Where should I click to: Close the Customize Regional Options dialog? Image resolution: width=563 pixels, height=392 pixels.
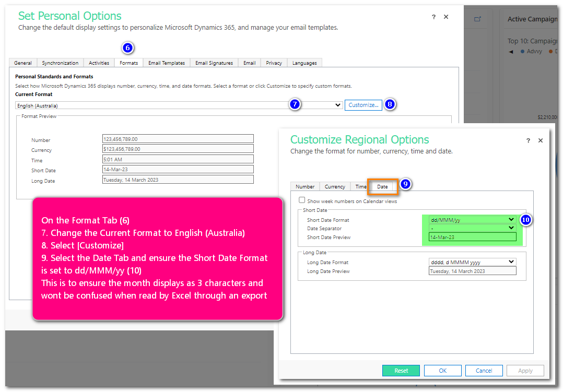[x=541, y=141]
